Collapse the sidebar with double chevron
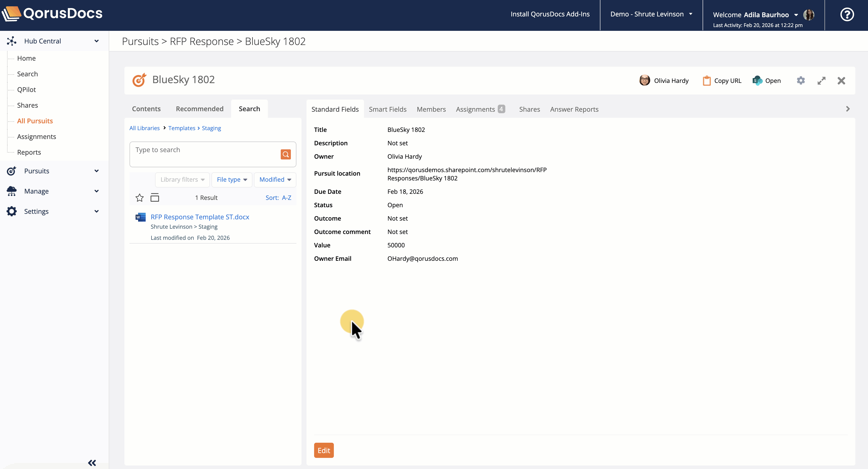This screenshot has width=868, height=469. pyautogui.click(x=92, y=463)
